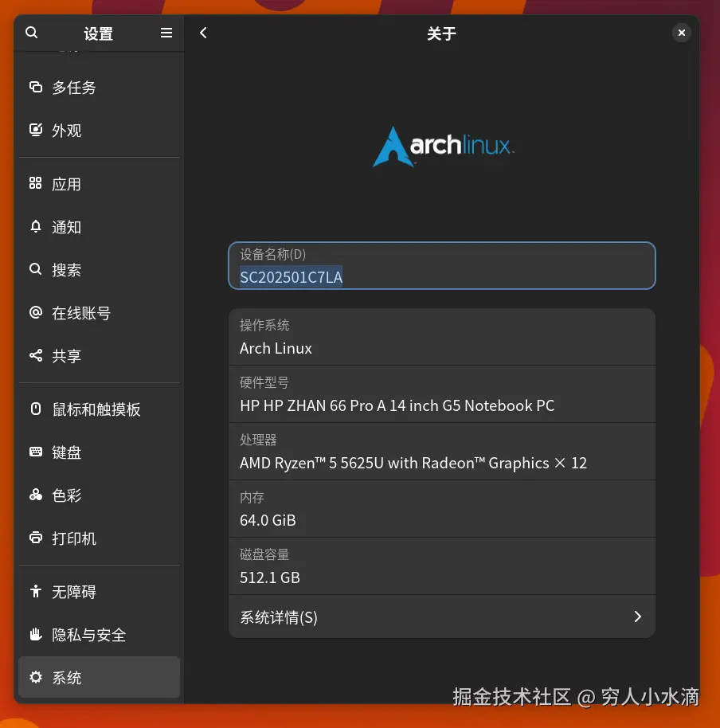This screenshot has width=720, height=728.
Task: Select 打印机 in the sidebar
Action: point(99,538)
